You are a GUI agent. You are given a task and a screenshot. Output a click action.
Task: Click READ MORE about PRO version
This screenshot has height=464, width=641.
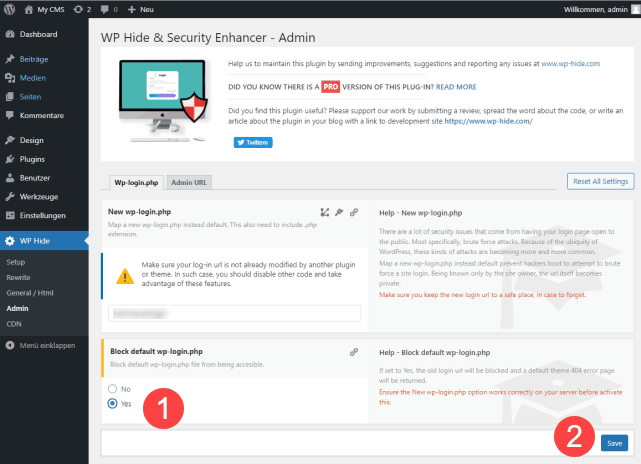[456, 87]
